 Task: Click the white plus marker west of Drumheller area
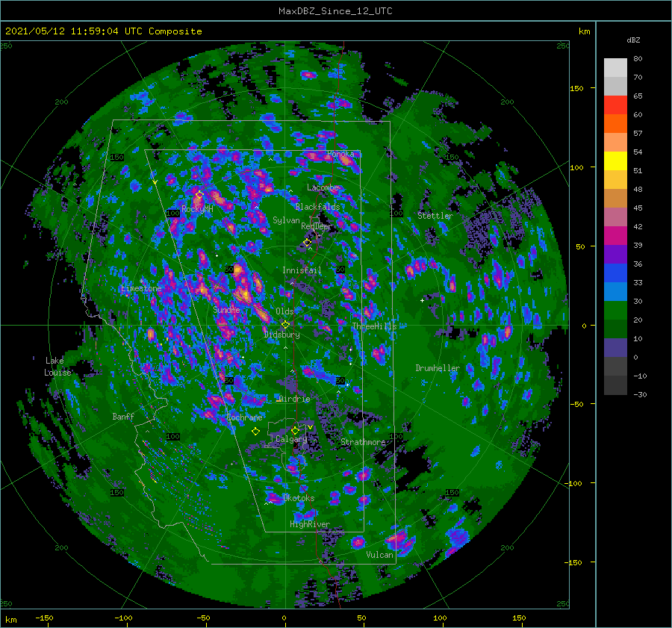coord(422,300)
